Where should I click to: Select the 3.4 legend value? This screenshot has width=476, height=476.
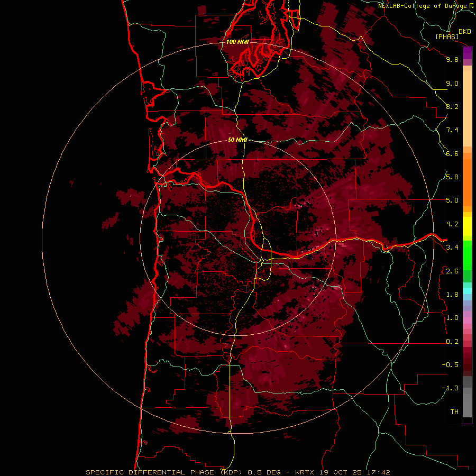[452, 248]
